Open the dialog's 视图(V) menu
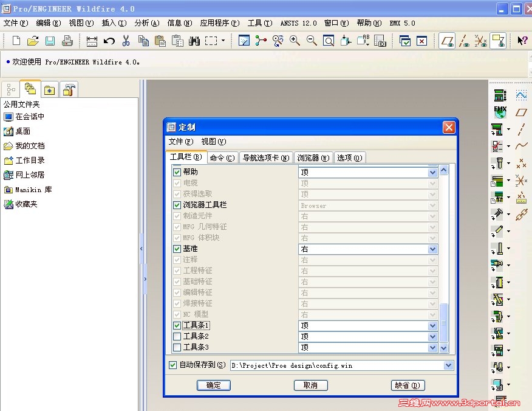532x411 pixels. (x=213, y=142)
